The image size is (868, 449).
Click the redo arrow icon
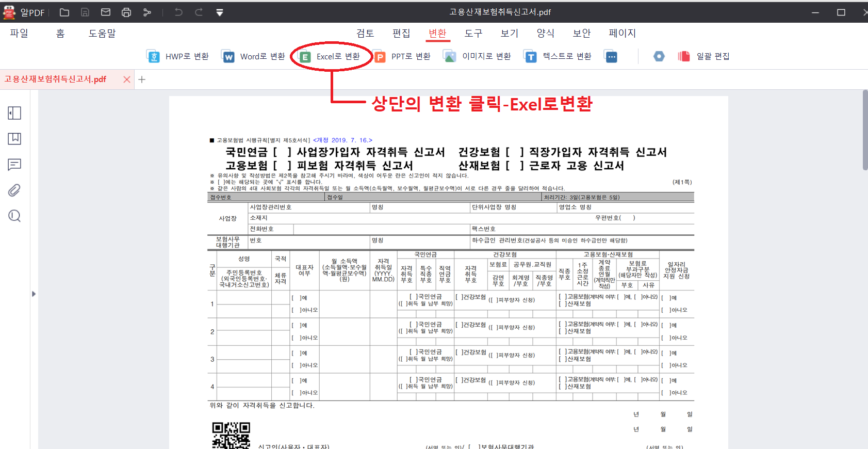pos(199,12)
